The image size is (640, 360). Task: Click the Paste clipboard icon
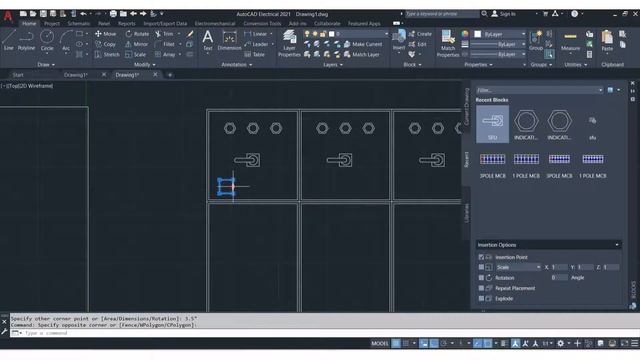tap(607, 41)
